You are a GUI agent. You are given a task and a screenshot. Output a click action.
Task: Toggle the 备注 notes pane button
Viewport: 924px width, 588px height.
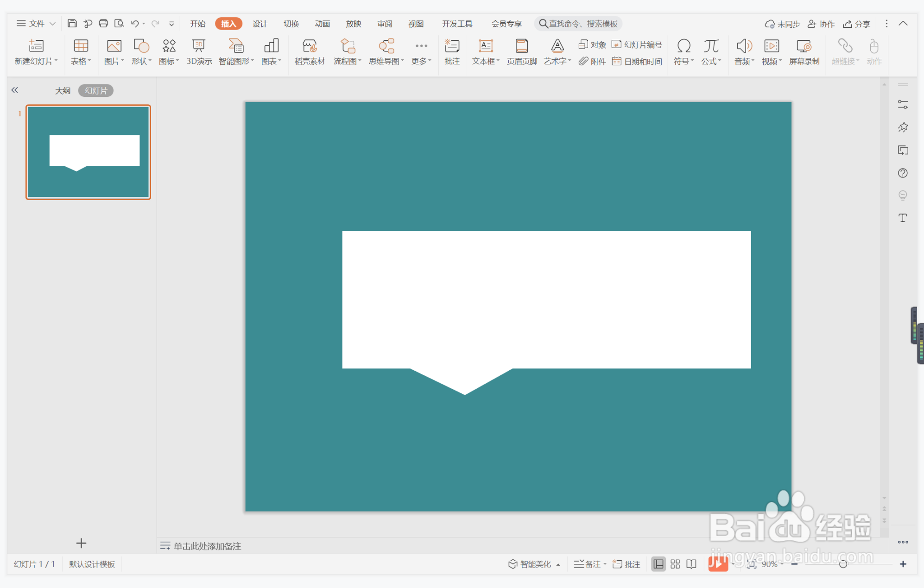589,564
